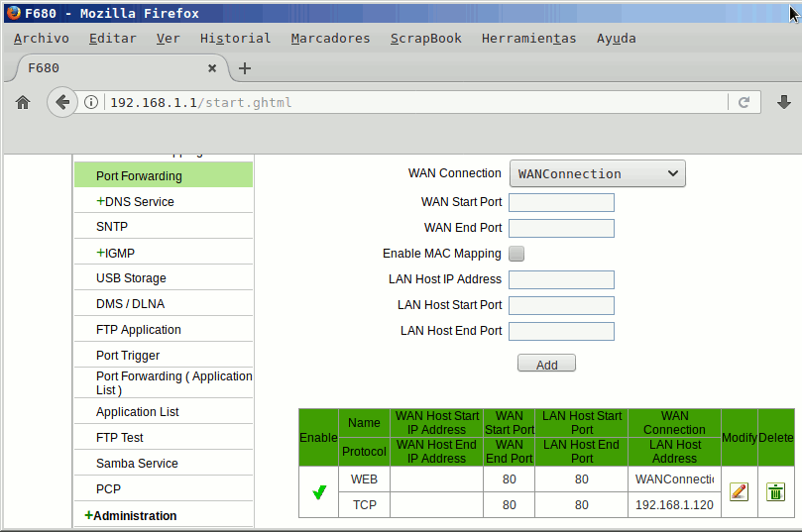Open the Historial menu
Screen dimensions: 802x532
coord(235,39)
